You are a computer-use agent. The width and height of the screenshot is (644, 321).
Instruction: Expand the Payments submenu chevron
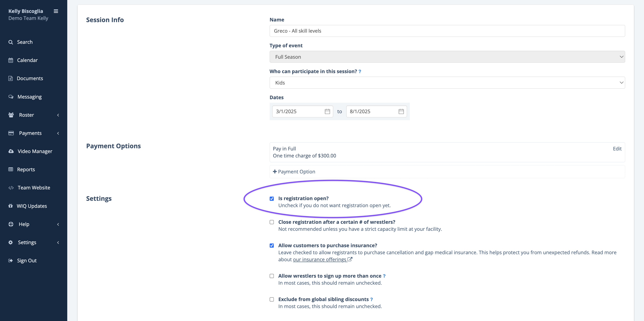tap(58, 134)
